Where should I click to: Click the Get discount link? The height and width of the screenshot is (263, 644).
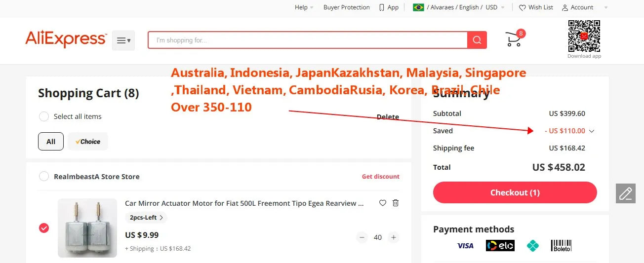tap(380, 177)
